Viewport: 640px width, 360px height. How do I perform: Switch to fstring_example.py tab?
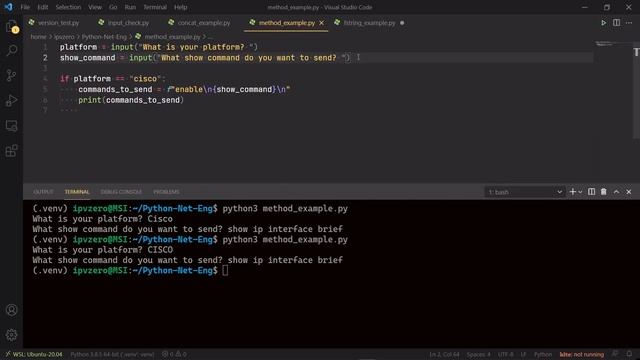(x=369, y=23)
